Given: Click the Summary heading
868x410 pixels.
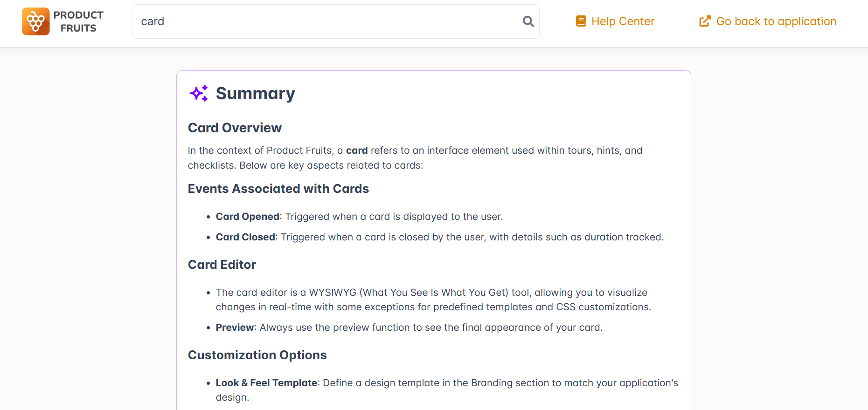Looking at the screenshot, I should tap(255, 93).
